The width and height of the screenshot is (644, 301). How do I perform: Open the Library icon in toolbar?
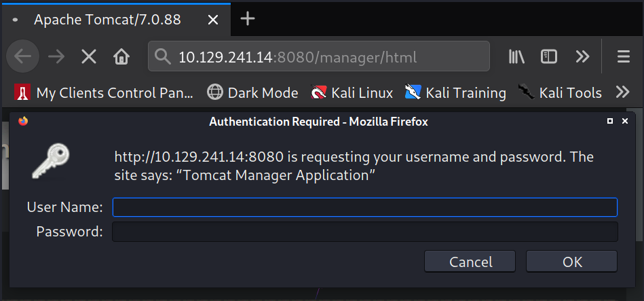pyautogui.click(x=516, y=57)
